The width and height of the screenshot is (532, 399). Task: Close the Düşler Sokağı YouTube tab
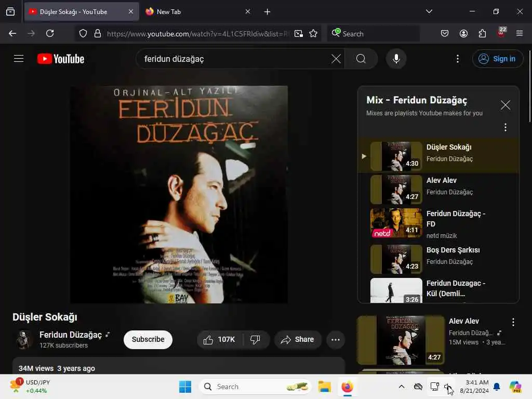click(x=131, y=12)
